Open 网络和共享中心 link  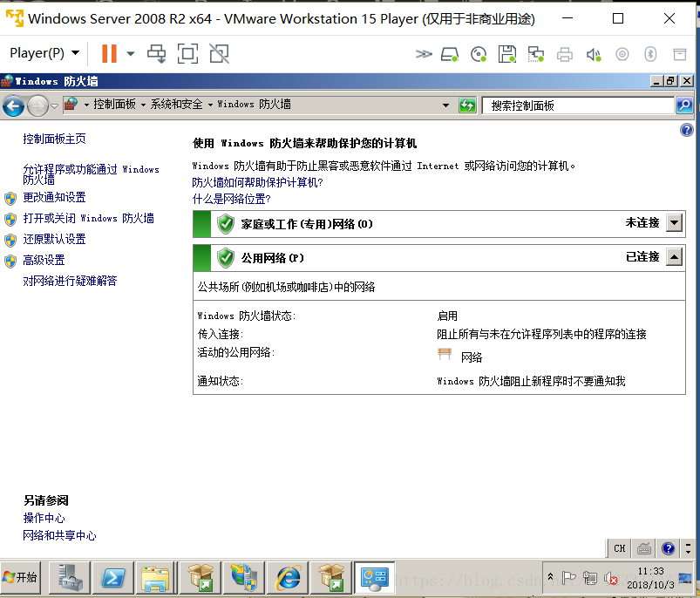(59, 535)
